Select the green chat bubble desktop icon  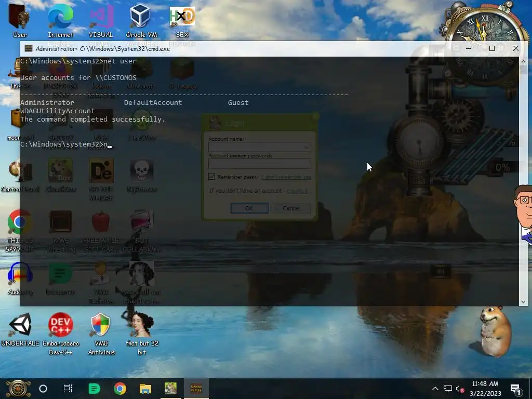pyautogui.click(x=60, y=276)
